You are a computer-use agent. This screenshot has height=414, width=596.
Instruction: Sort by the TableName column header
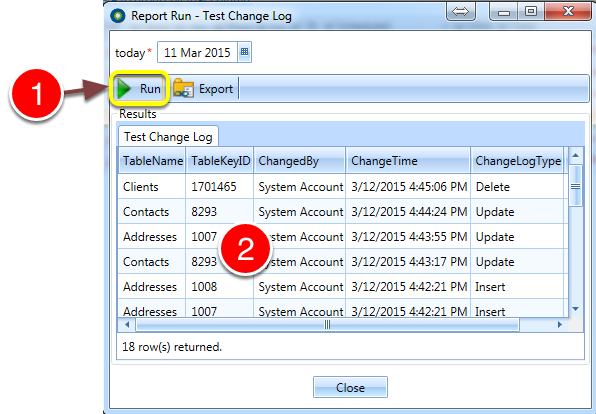tap(152, 161)
